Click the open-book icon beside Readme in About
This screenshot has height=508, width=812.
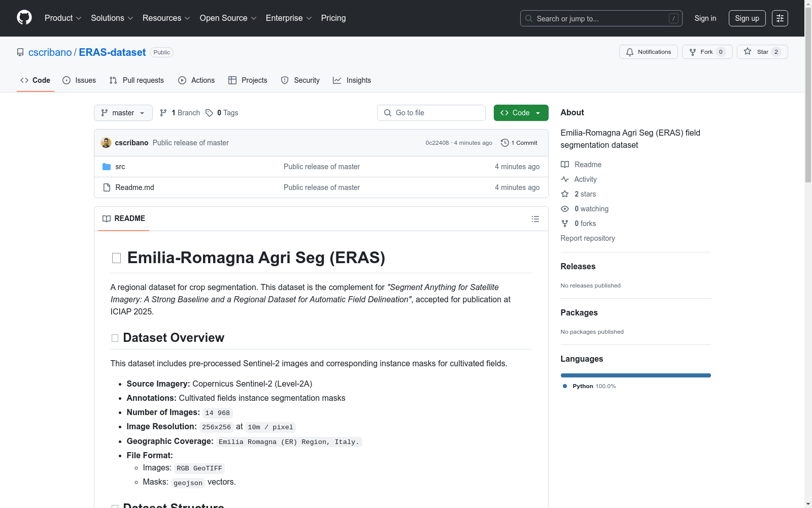click(x=565, y=165)
